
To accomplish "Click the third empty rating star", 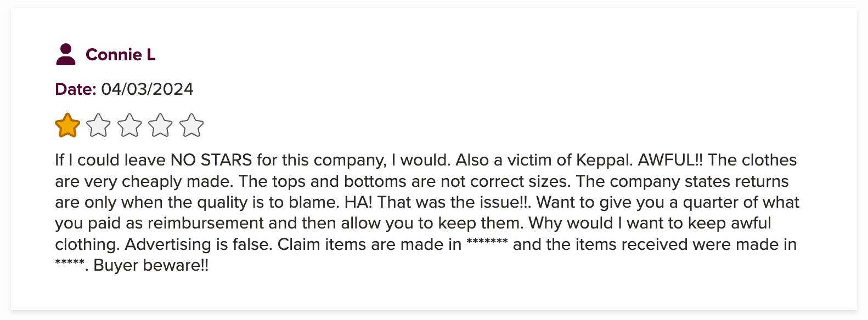I will coord(129,125).
